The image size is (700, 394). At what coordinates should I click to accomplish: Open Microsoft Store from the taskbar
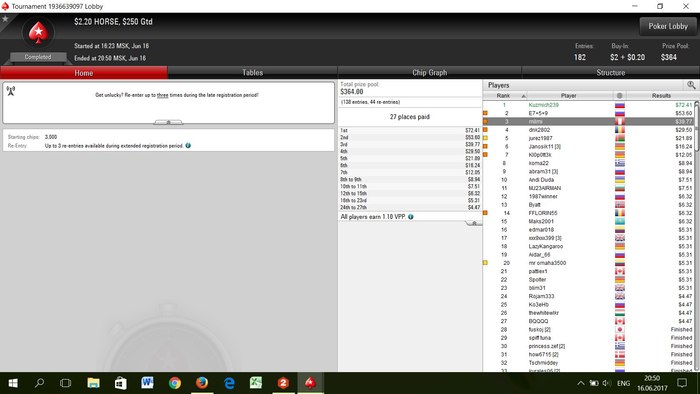121,383
